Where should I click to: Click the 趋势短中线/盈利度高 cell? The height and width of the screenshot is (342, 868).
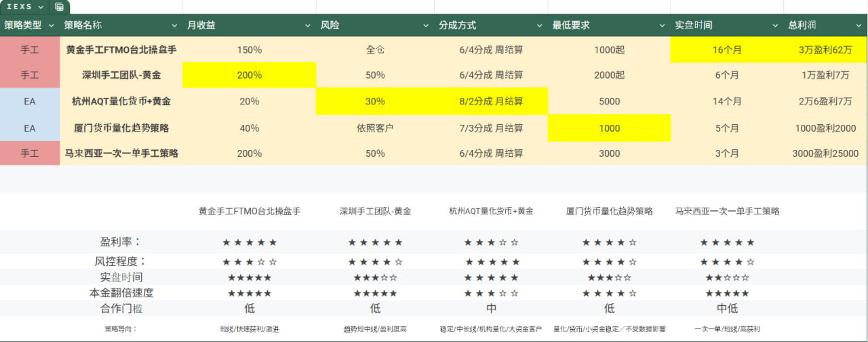click(x=375, y=329)
